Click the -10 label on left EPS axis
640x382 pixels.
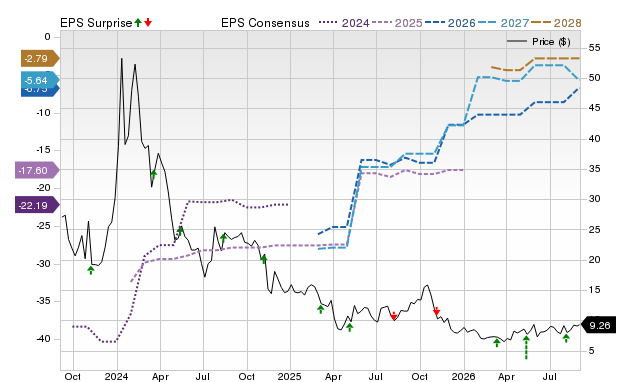coord(43,113)
